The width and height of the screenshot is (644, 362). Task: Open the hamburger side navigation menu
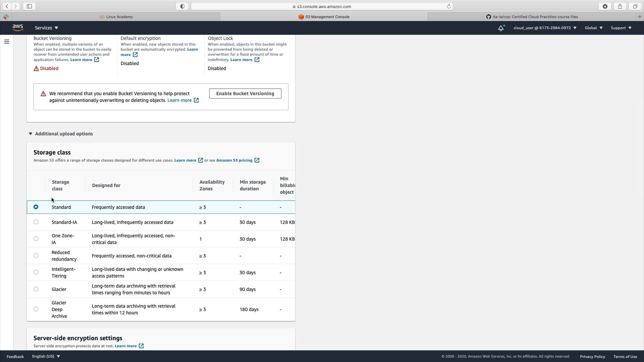point(7,42)
